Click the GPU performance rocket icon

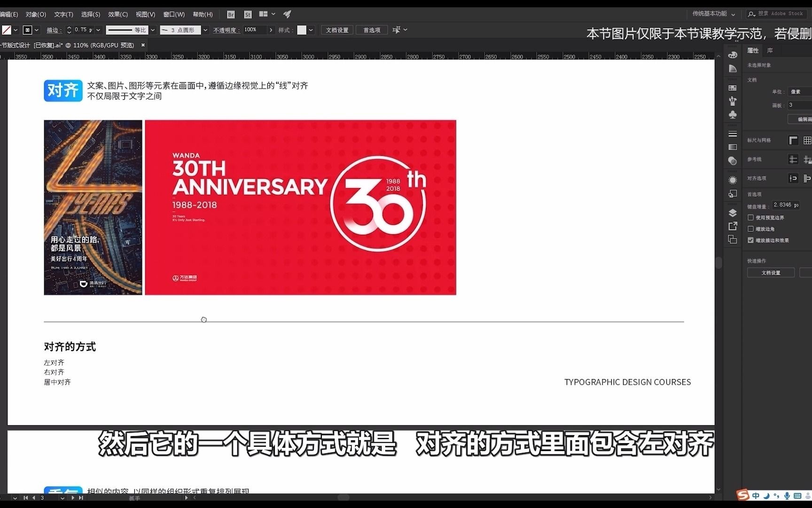[287, 14]
